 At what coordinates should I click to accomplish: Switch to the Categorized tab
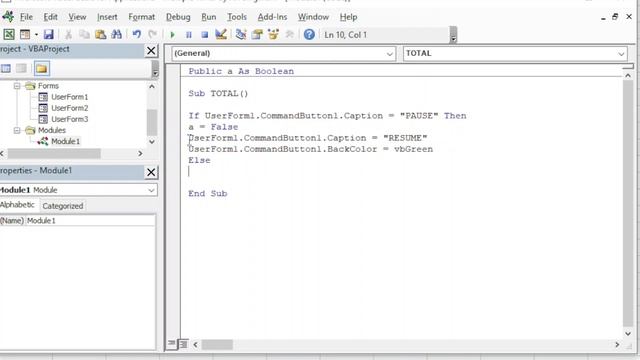click(62, 206)
